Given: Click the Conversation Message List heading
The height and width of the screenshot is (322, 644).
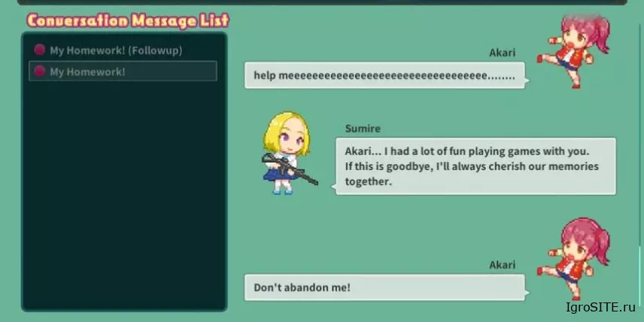Looking at the screenshot, I should point(128,20).
